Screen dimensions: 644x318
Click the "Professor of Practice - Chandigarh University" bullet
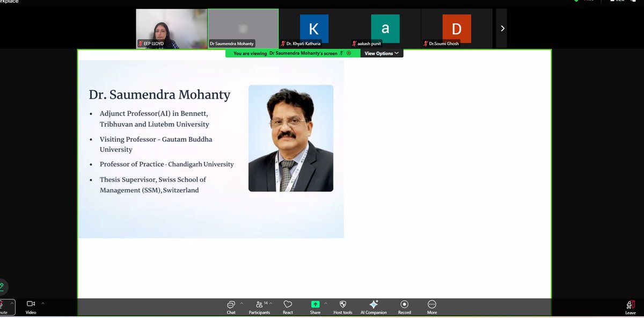167,164
